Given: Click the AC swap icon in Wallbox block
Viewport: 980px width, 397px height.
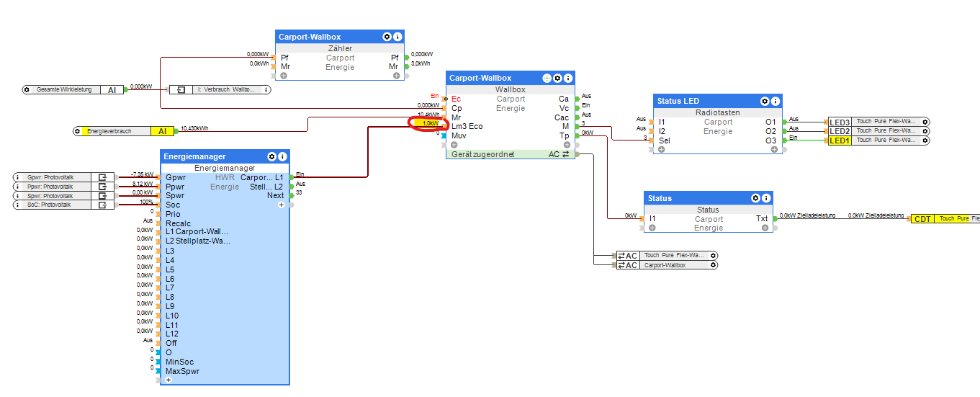Looking at the screenshot, I should tap(565, 154).
